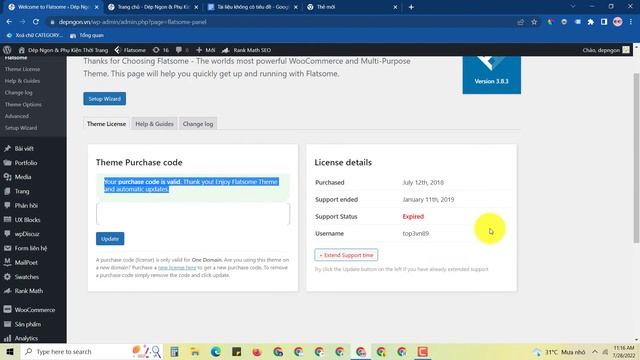Open a new browser tab with plus
The image size is (640, 360).
[411, 7]
